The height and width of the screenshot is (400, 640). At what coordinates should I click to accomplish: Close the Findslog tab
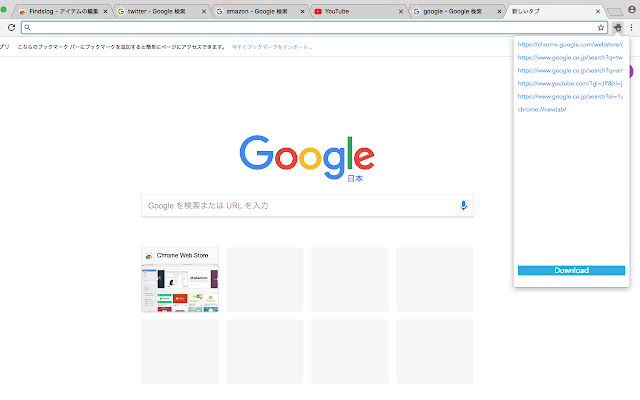click(105, 12)
